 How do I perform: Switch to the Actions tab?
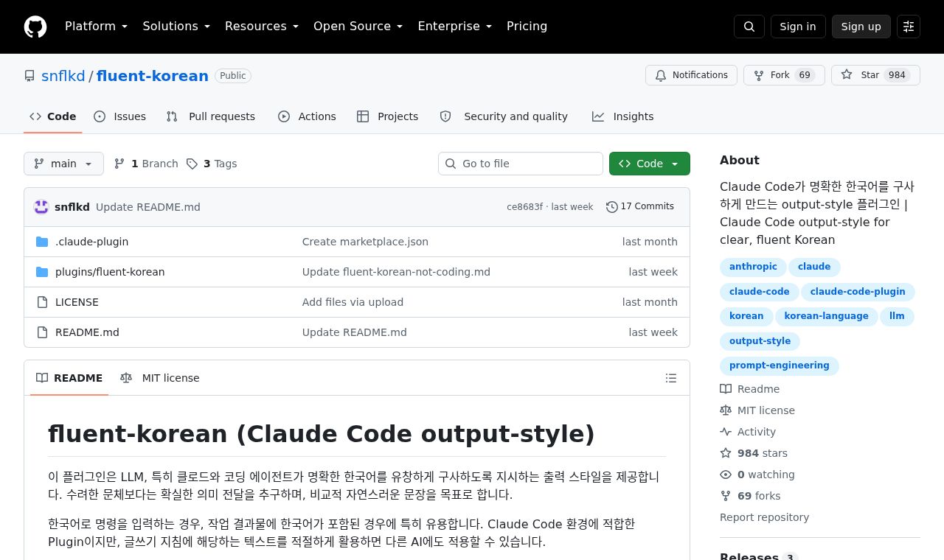pos(307,116)
